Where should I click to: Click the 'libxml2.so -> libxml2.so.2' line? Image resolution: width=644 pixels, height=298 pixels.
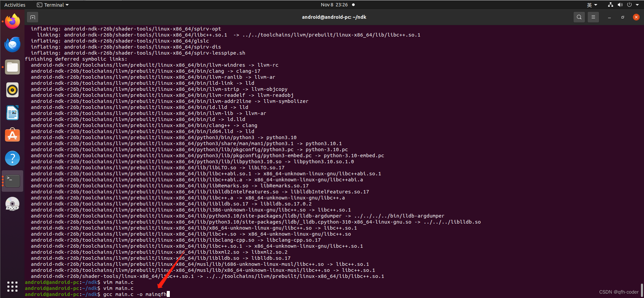(x=159, y=252)
